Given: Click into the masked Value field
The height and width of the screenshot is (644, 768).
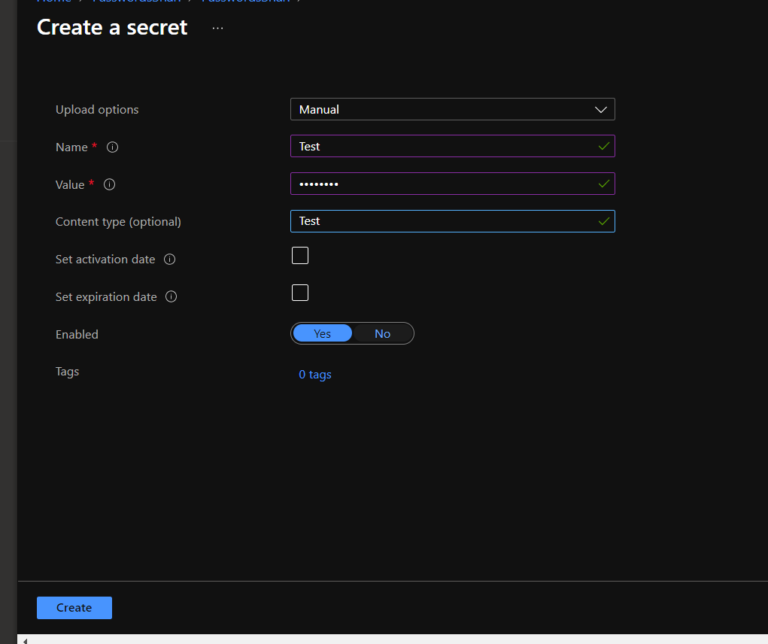Looking at the screenshot, I should (440, 184).
